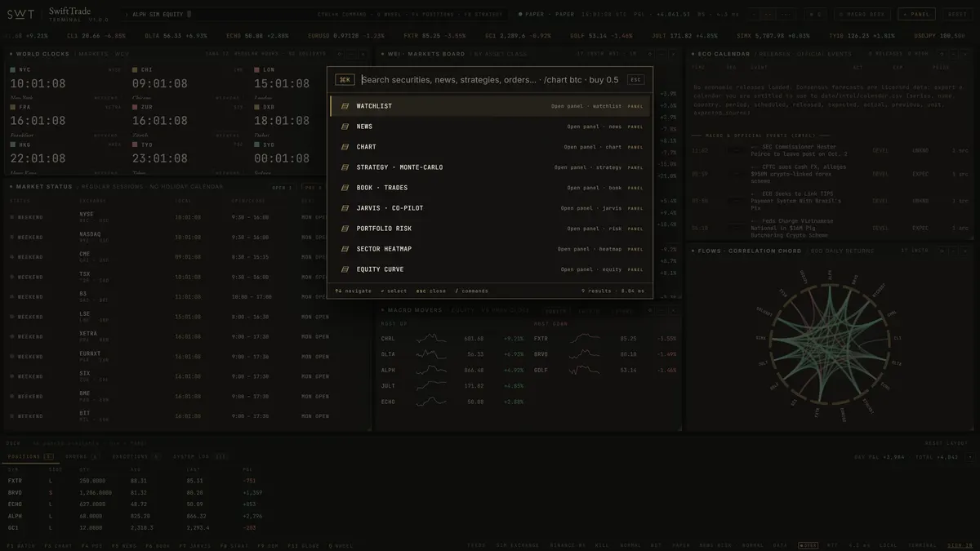Click the NYC 10:01:08 world clock
The height and width of the screenshot is (551, 980).
click(65, 82)
